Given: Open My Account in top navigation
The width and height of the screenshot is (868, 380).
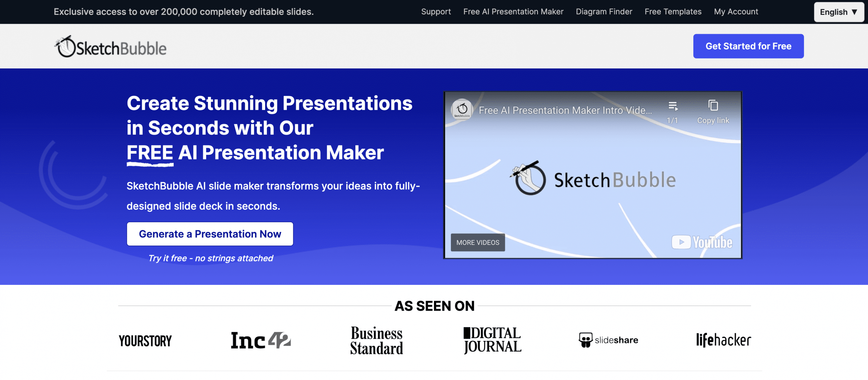Looking at the screenshot, I should [x=736, y=12].
